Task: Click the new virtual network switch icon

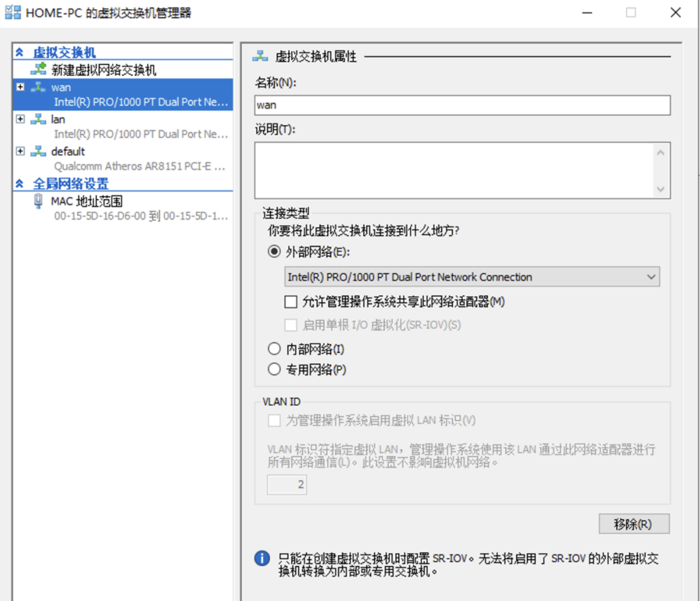Action: coord(38,69)
